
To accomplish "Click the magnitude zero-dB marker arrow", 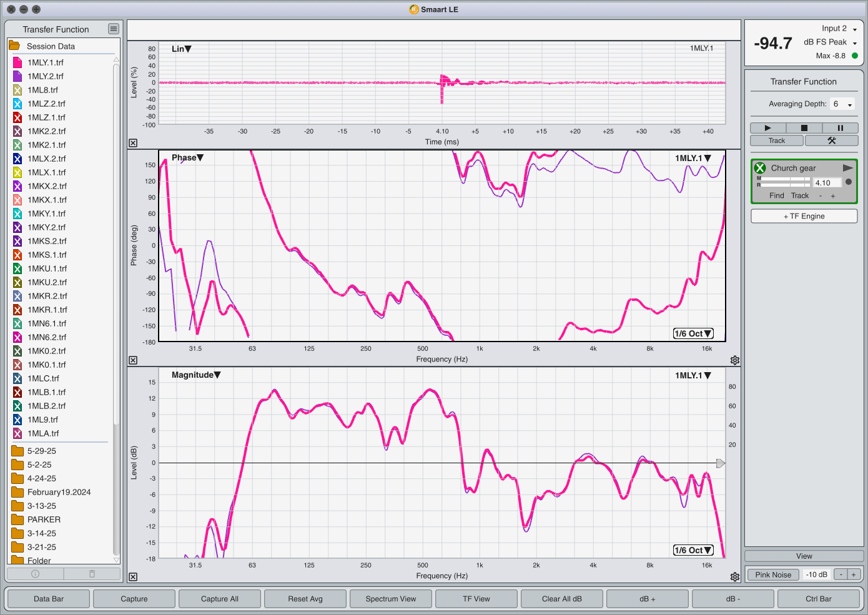I will (x=720, y=463).
